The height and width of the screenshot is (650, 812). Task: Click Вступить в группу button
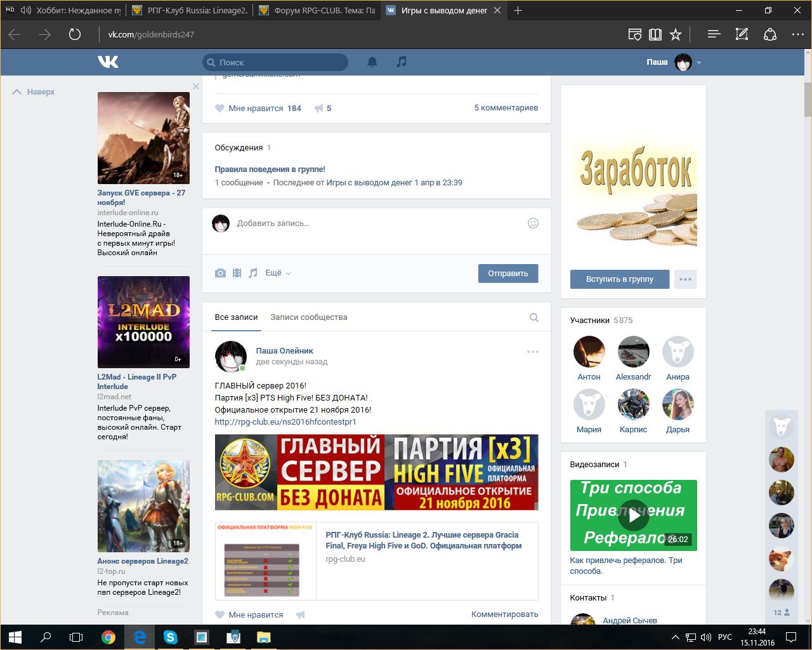[x=620, y=279]
